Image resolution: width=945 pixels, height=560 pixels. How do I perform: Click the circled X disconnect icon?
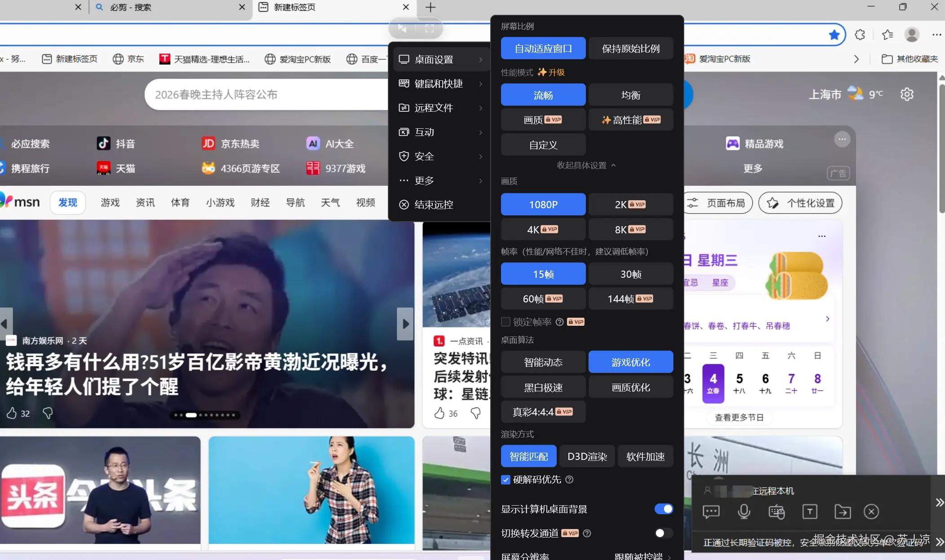click(x=871, y=512)
